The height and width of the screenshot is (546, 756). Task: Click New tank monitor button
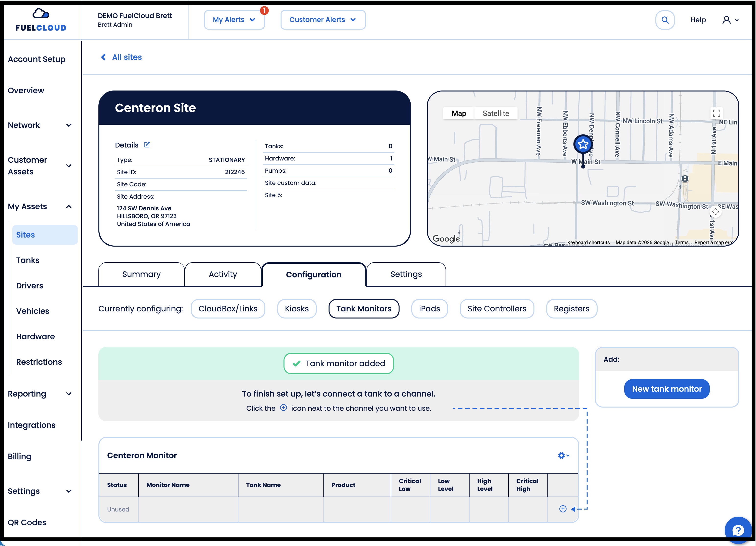click(x=667, y=389)
